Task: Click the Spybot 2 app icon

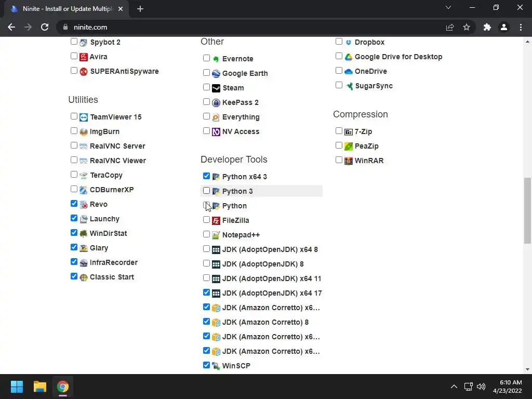Action: (x=84, y=43)
